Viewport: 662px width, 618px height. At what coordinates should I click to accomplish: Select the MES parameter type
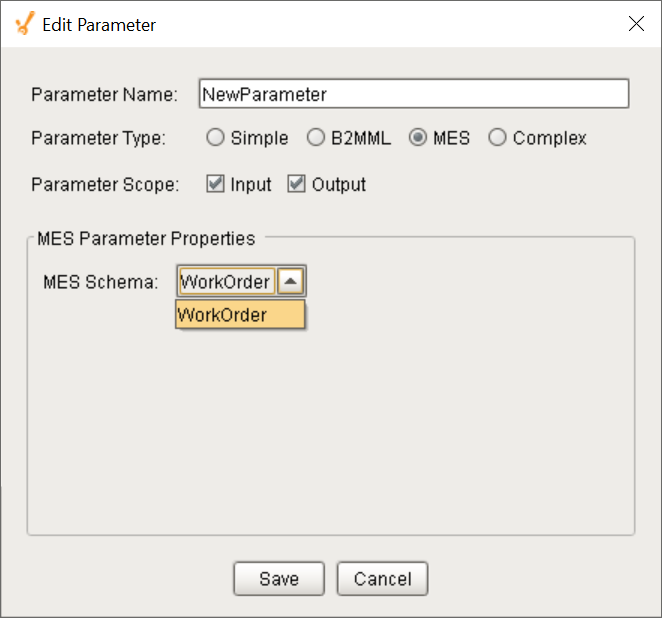[x=418, y=139]
